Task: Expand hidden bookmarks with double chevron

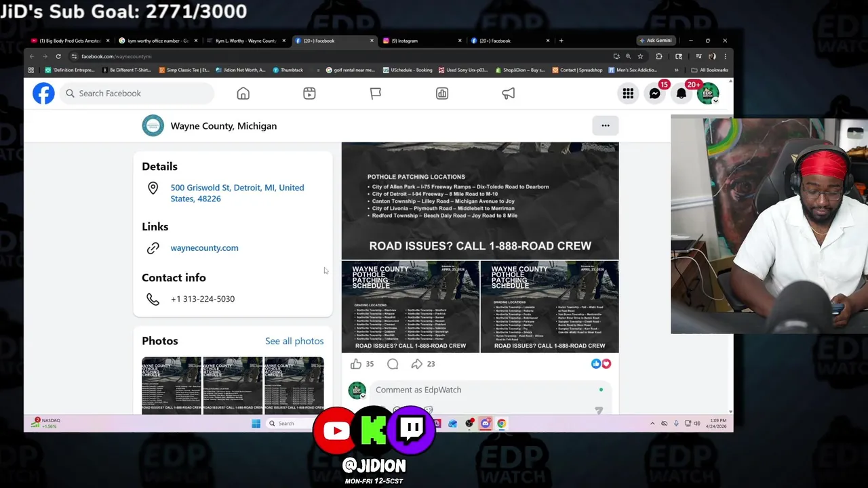Action: (x=676, y=70)
